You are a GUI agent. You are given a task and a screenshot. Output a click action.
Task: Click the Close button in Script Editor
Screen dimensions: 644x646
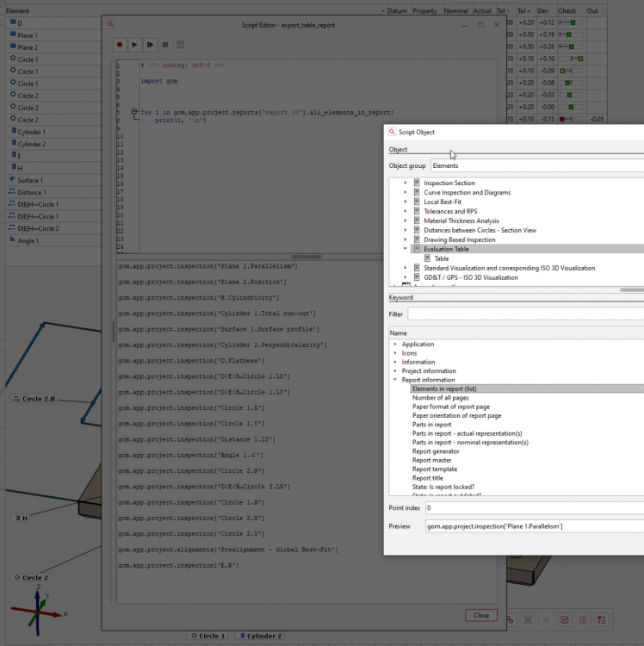point(481,615)
